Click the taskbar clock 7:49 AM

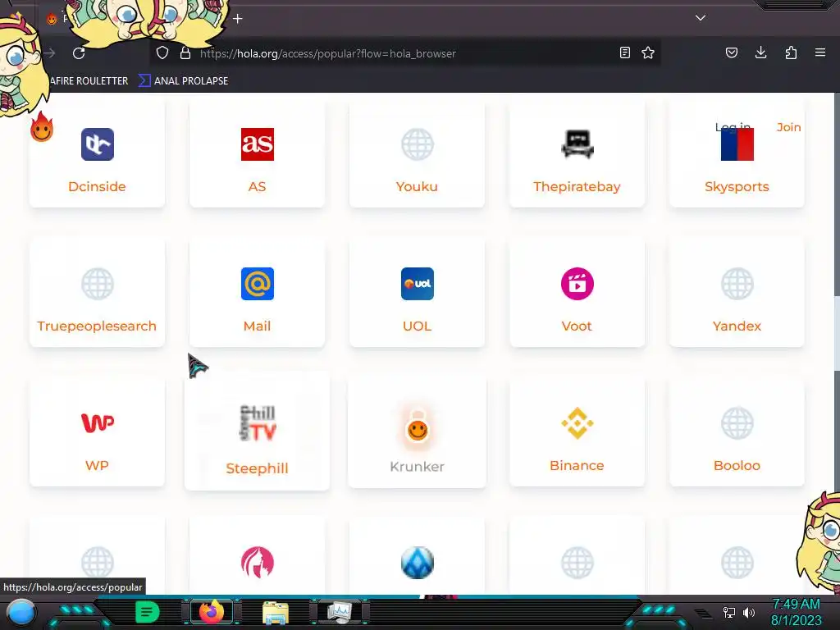tap(796, 605)
